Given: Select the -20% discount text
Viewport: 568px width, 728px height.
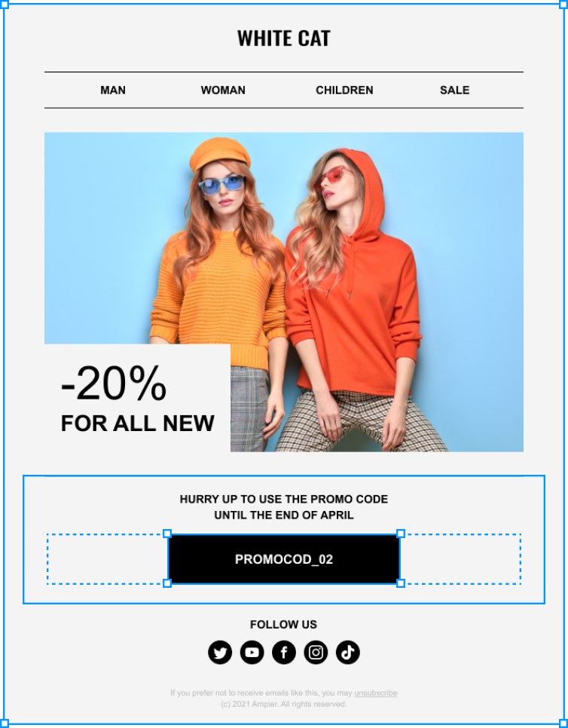Looking at the screenshot, I should (114, 384).
